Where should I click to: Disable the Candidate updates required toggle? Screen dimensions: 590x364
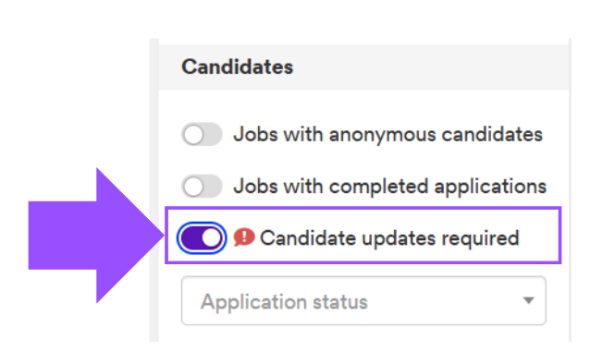click(202, 238)
